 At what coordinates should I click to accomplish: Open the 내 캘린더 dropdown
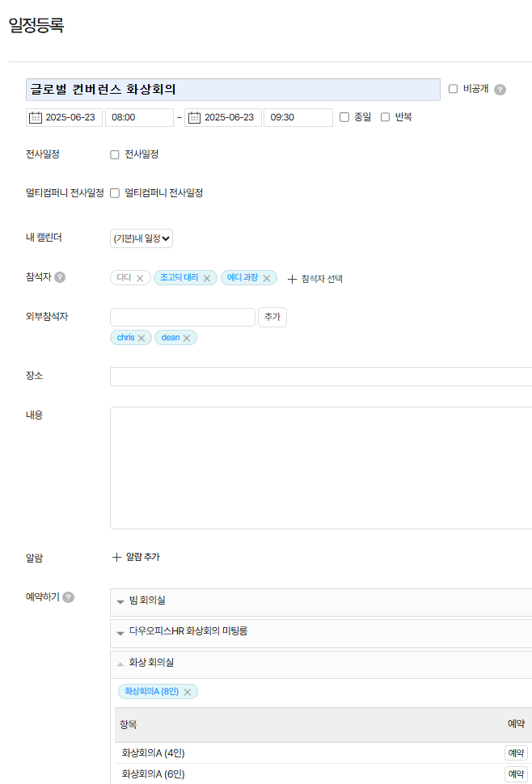(141, 238)
